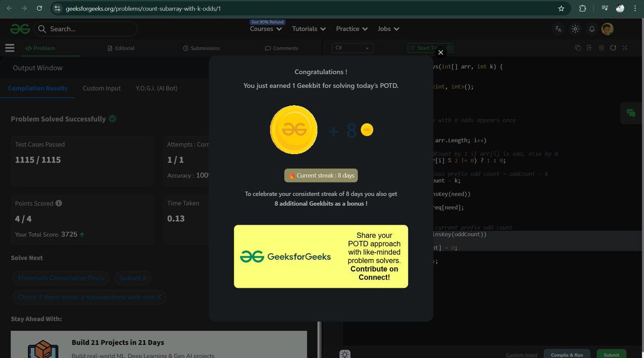Open Build 21 Projects in 21 Days card

tap(159, 345)
